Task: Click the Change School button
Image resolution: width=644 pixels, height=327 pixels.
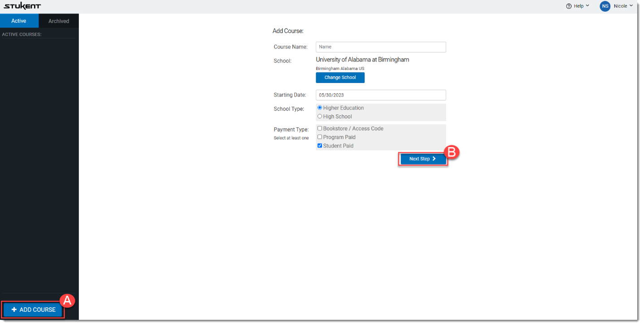Action: pyautogui.click(x=340, y=77)
